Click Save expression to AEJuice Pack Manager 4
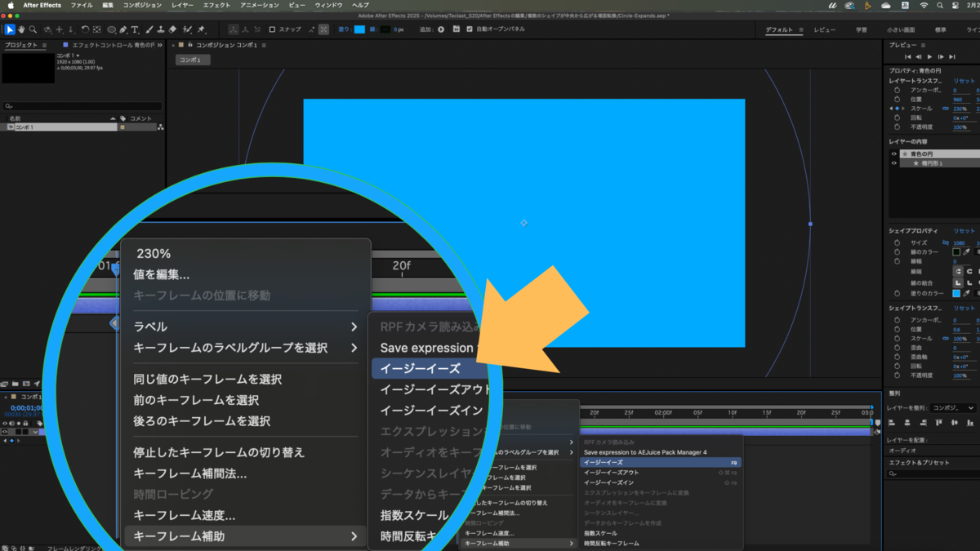 click(661, 452)
